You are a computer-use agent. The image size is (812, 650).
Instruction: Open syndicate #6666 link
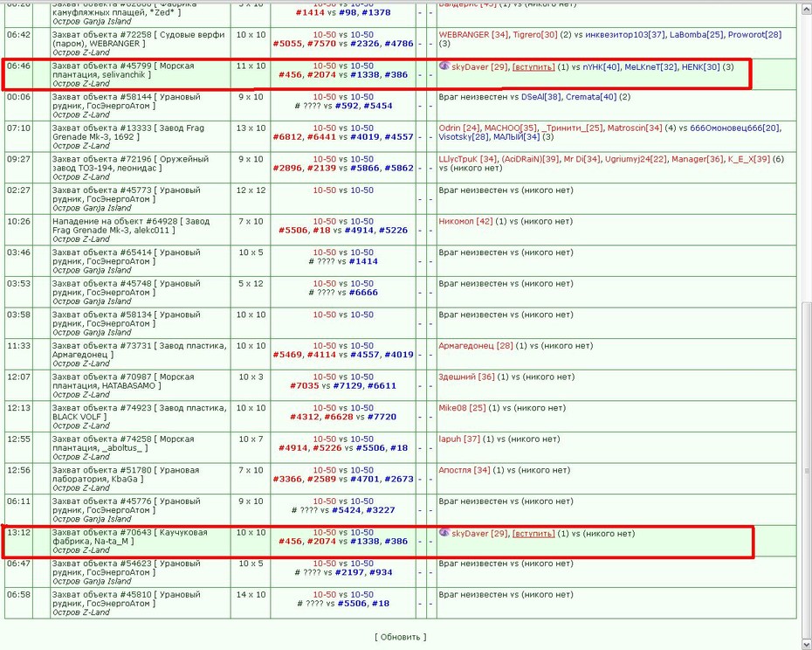click(x=363, y=293)
